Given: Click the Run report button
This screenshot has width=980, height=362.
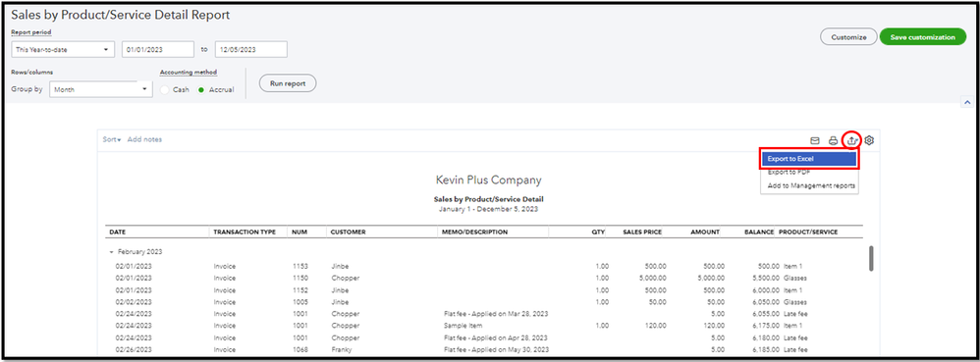Looking at the screenshot, I should point(288,83).
